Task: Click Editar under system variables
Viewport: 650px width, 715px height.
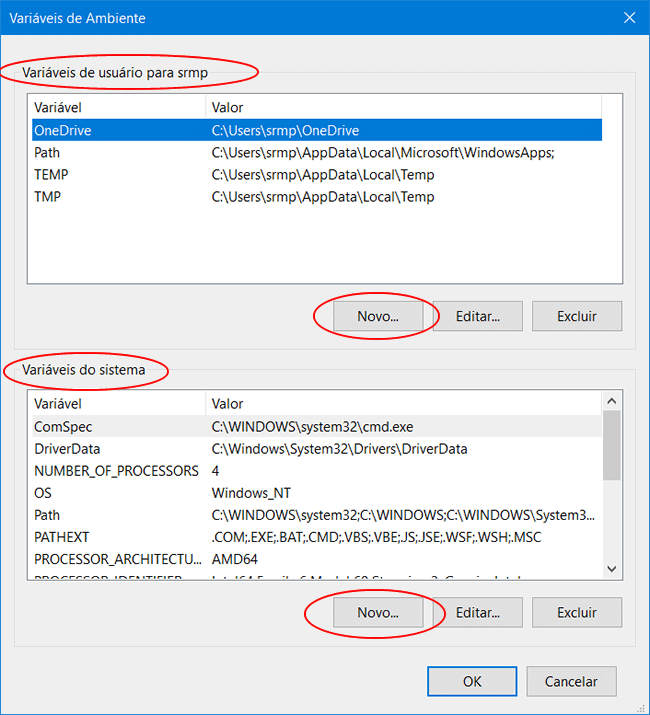Action: [x=477, y=612]
